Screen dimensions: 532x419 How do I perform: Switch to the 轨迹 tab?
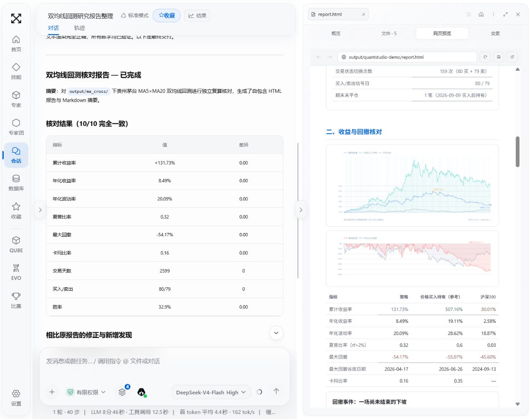coord(79,28)
